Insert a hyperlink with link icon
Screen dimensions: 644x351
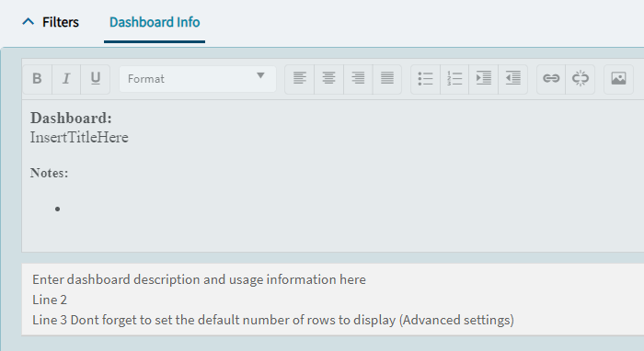(551, 79)
